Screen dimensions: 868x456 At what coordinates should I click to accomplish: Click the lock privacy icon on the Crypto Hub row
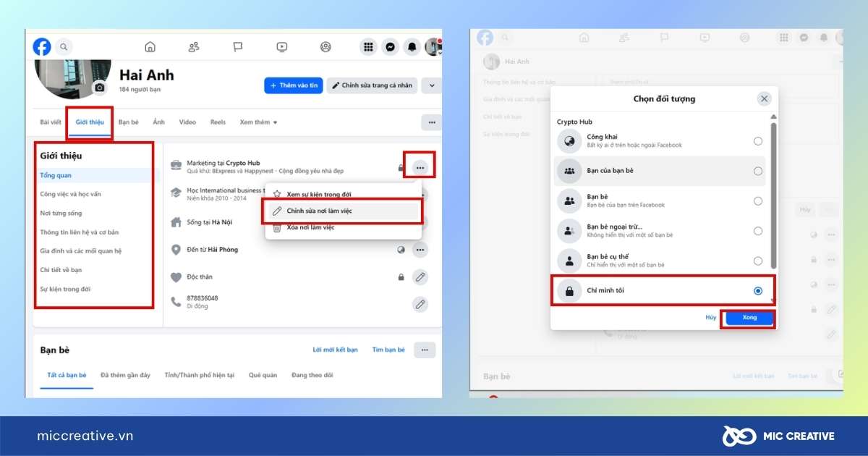401,168
